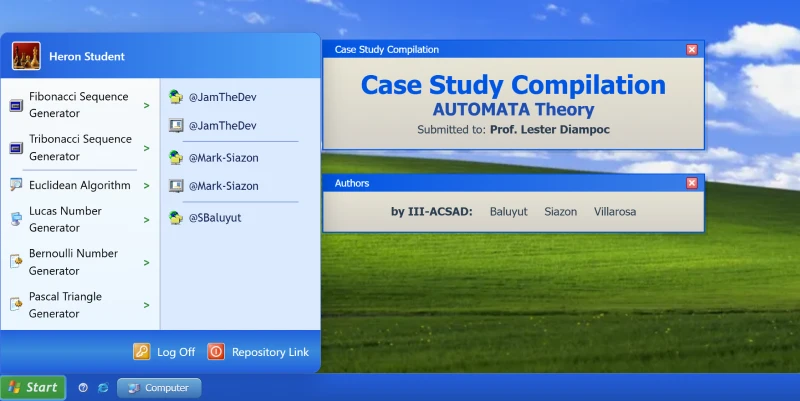
Task: Select Lucas Number Generator menu entry
Action: tap(80, 219)
